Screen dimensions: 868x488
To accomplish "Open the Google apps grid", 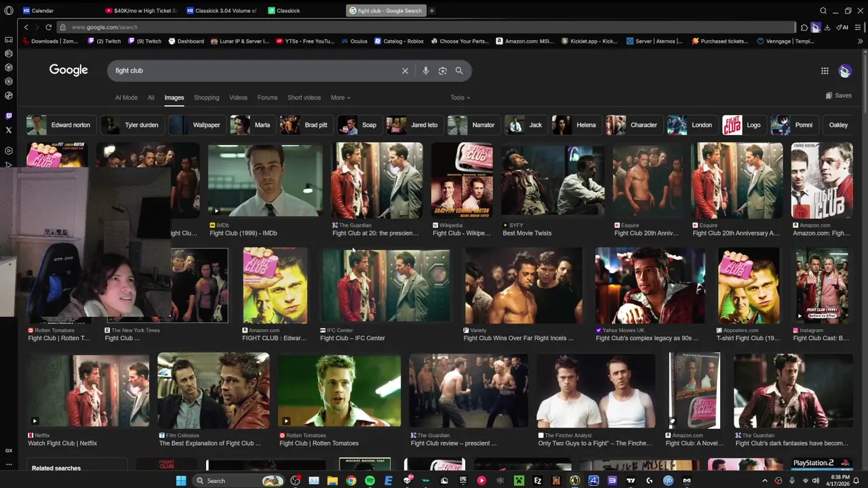I will pos(825,70).
